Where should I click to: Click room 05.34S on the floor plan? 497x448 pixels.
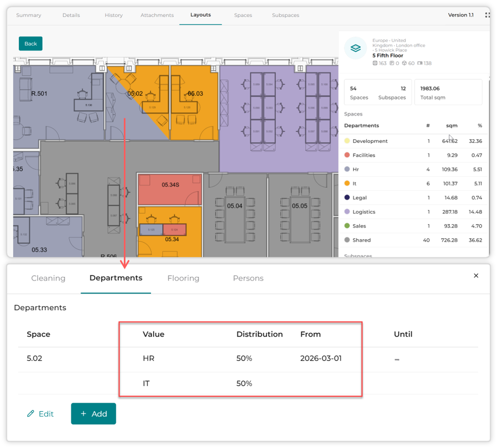tap(170, 185)
